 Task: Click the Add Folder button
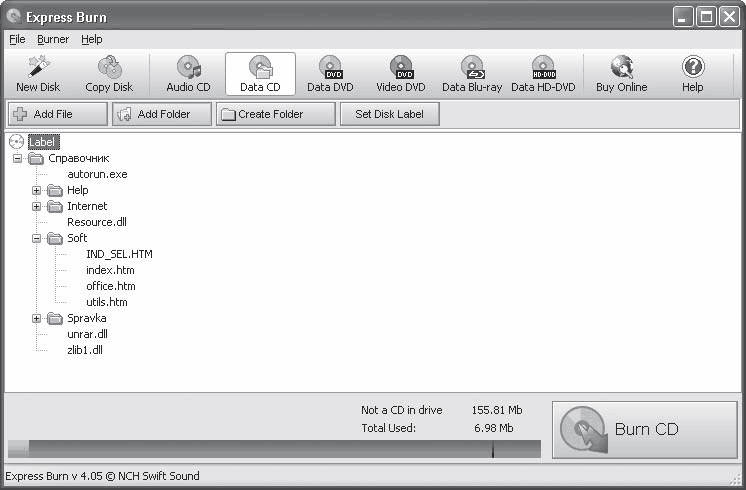pyautogui.click(x=162, y=114)
